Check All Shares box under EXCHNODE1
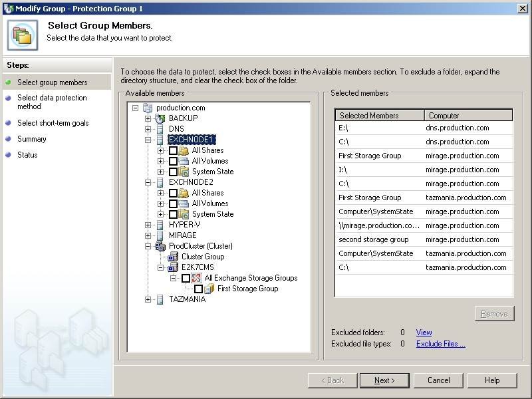 tap(173, 151)
